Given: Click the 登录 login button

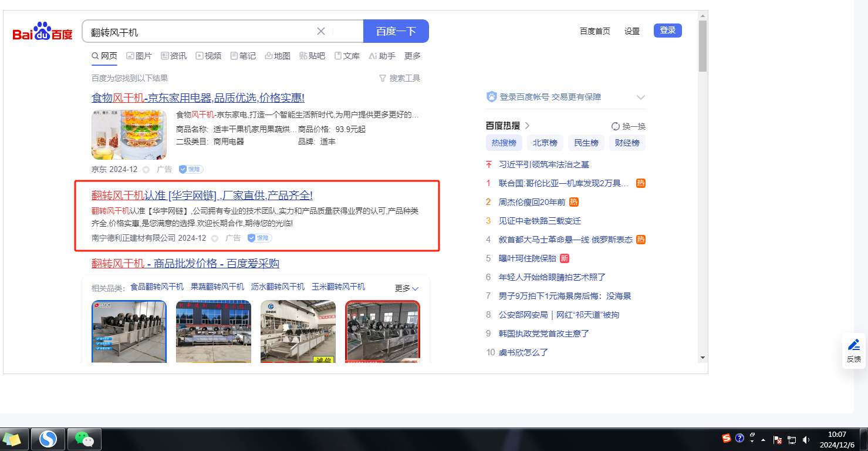Looking at the screenshot, I should (x=667, y=31).
